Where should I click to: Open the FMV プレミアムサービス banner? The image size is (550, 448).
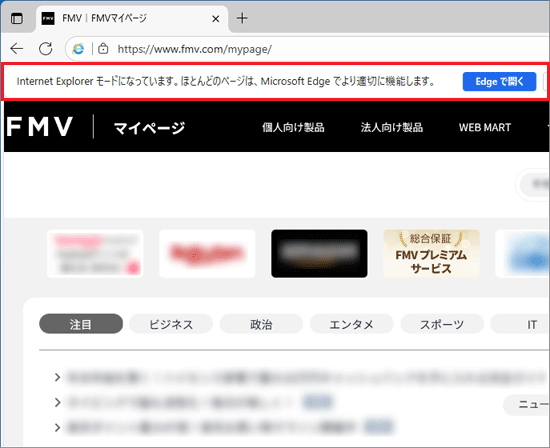pos(431,254)
